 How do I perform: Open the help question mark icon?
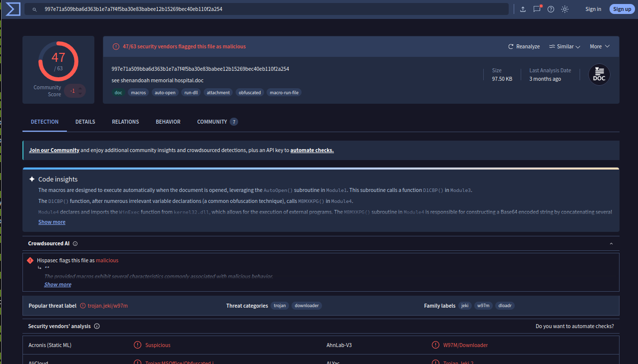tap(551, 9)
